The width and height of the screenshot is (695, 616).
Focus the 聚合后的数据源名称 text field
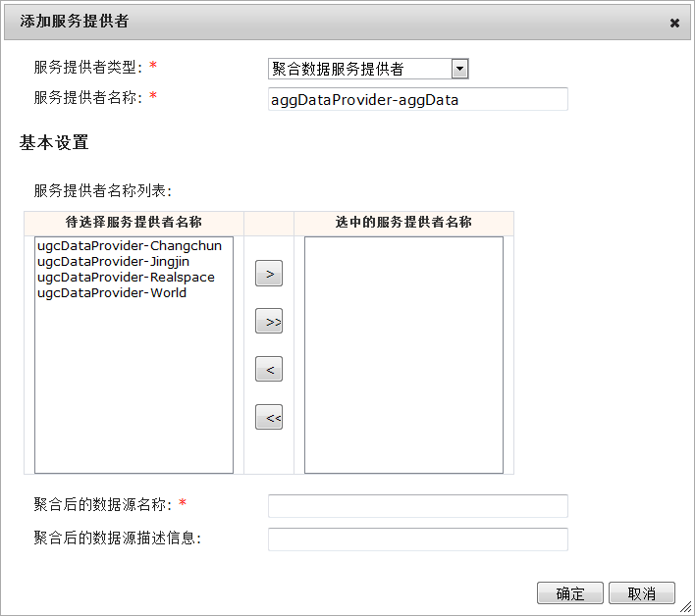pyautogui.click(x=417, y=505)
